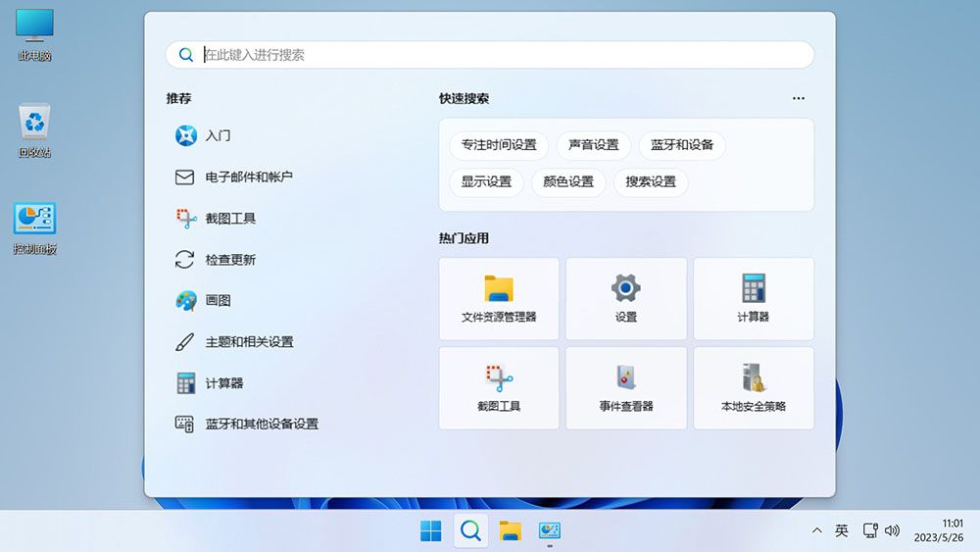Open the 计算器 tile in 热门应用
Viewport: 980px width, 552px height.
[754, 299]
